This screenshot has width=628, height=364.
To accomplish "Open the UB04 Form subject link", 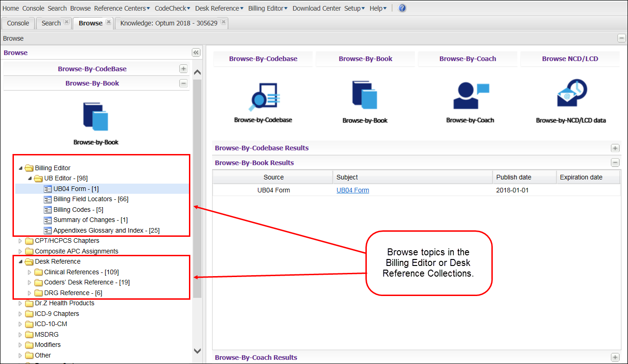I will coord(352,190).
